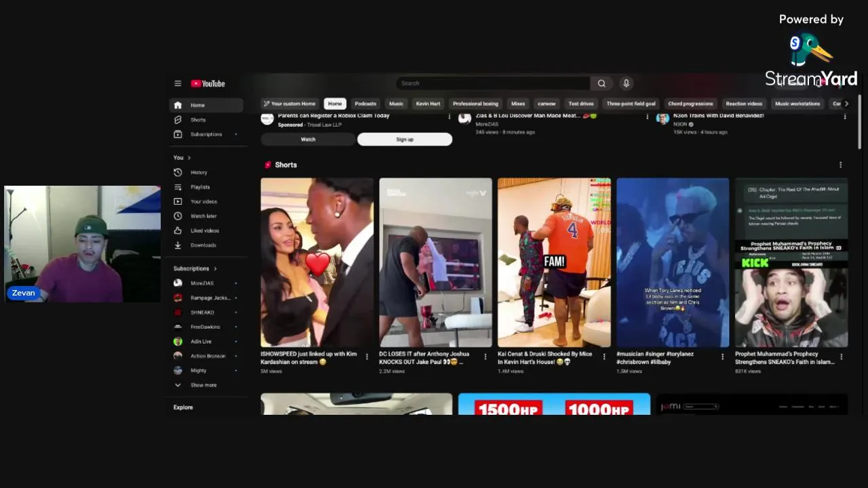Viewport: 868px width, 488px height.
Task: Select the Kevin Hart chip
Action: (428, 104)
